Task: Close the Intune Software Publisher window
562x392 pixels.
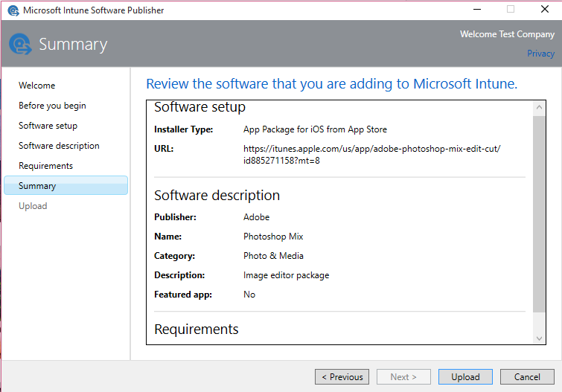Action: click(x=545, y=10)
